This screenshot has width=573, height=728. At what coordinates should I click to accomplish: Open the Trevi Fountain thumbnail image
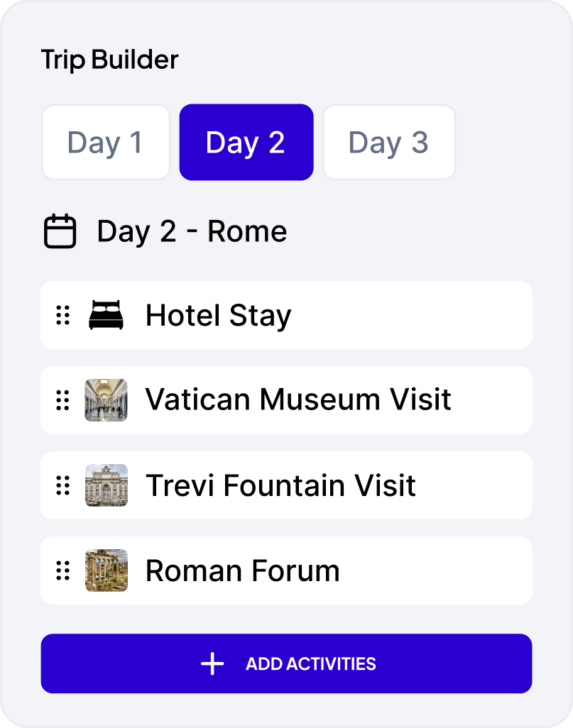(x=106, y=485)
